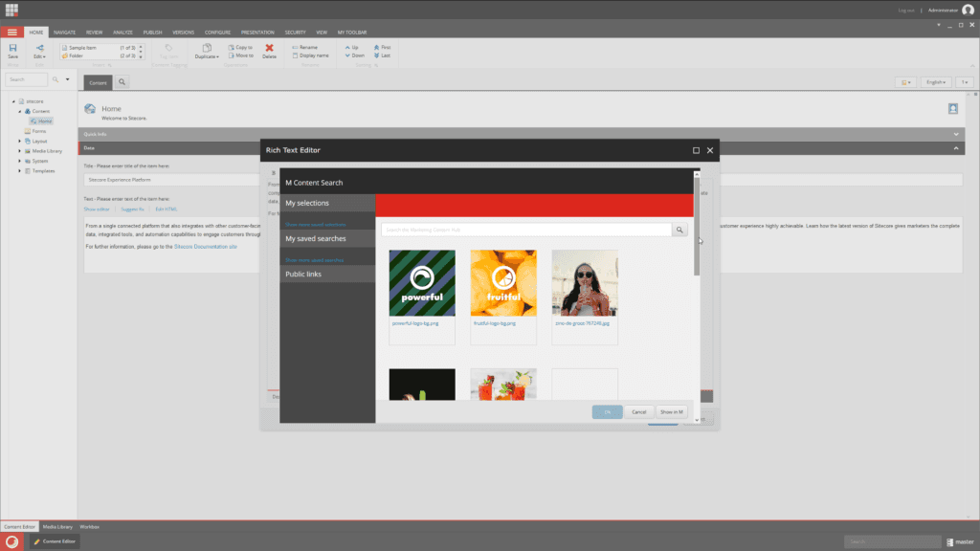980x551 pixels.
Task: Click the red hamburger menu button
Action: pyautogui.click(x=11, y=32)
